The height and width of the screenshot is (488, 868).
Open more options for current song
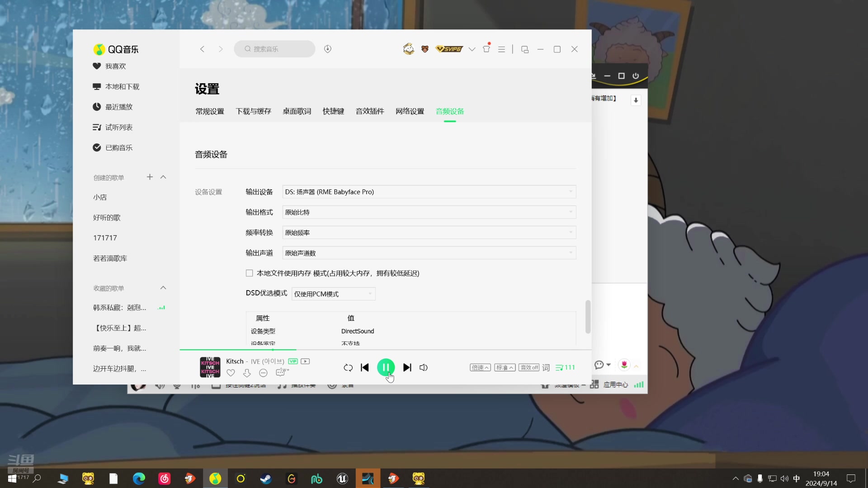263,373
